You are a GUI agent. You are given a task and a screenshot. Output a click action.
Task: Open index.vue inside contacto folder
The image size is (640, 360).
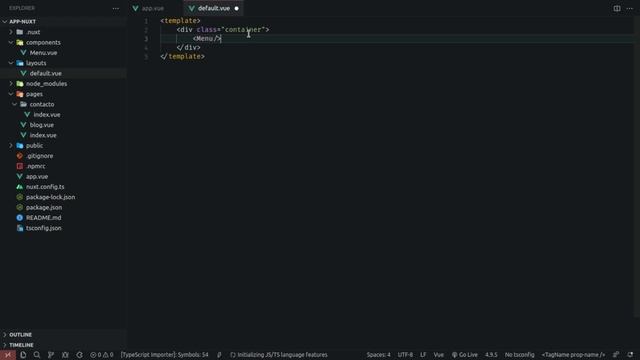tap(47, 115)
